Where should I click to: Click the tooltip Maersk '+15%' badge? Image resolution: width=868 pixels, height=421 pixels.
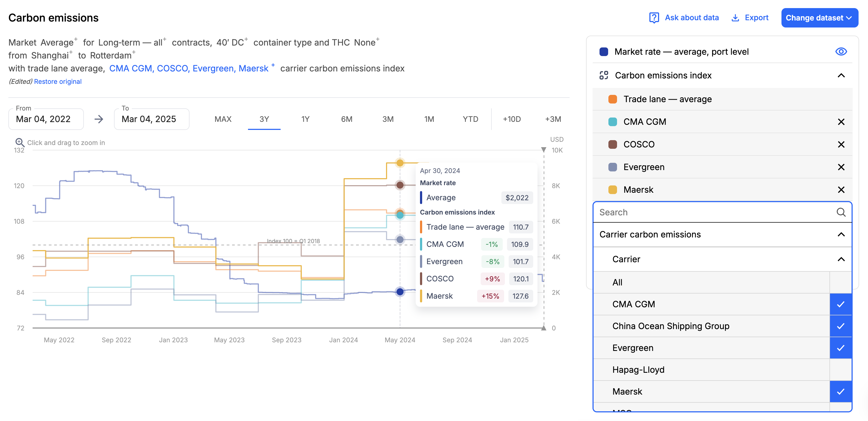tap(490, 296)
